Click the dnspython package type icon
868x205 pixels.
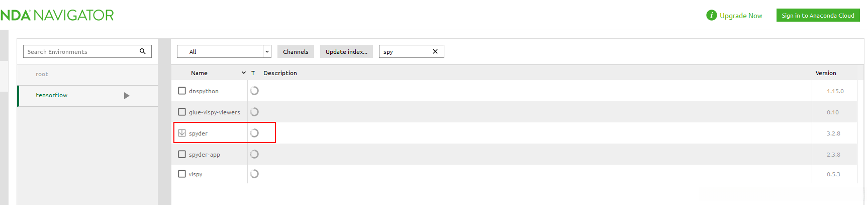(254, 91)
